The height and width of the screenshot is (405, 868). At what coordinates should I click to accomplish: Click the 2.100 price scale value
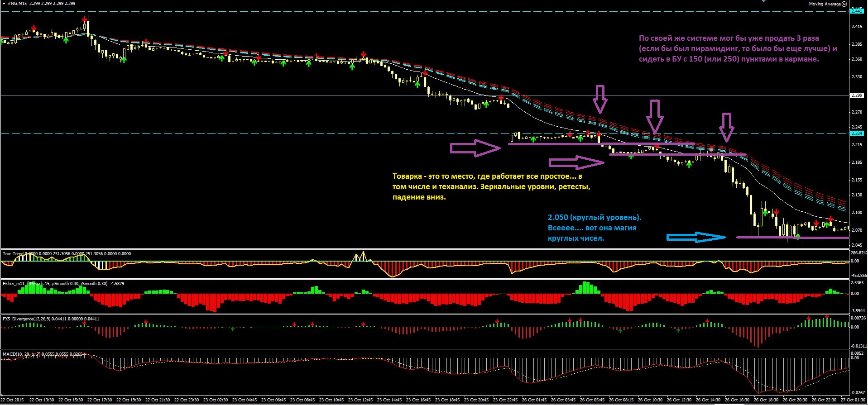[857, 213]
